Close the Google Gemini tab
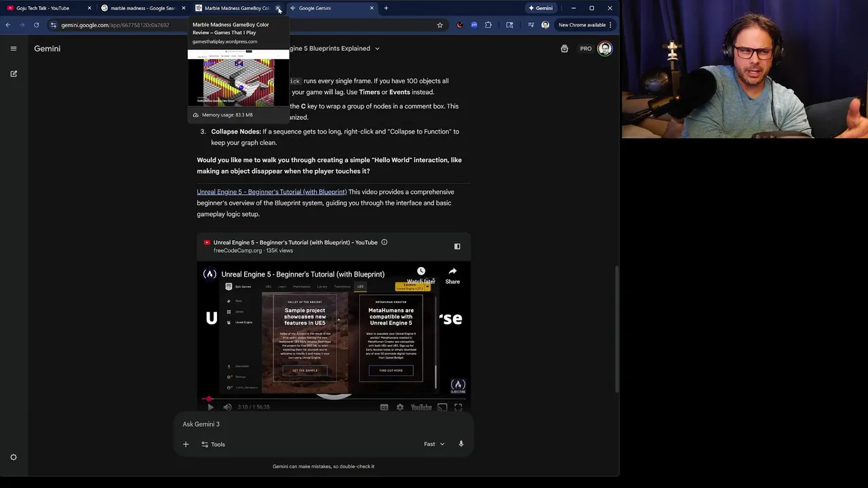The width and height of the screenshot is (868, 488). tap(372, 8)
